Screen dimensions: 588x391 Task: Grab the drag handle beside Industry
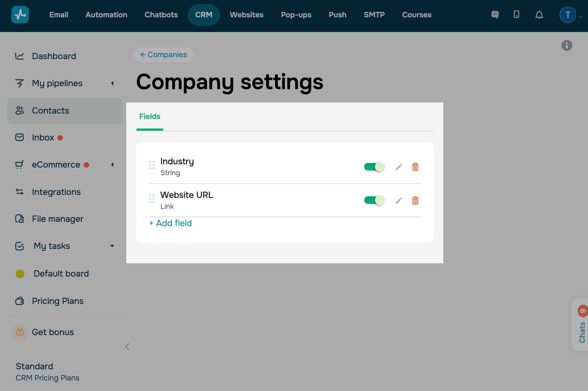pos(152,165)
